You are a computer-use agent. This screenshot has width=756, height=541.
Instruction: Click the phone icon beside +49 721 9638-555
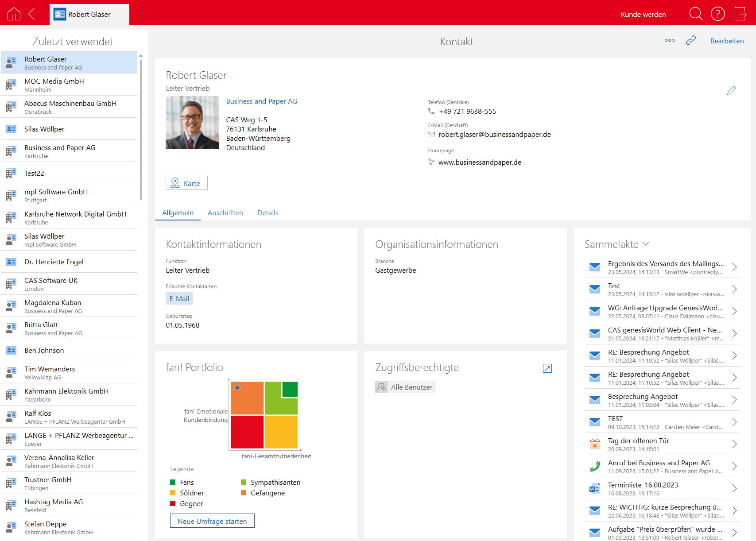click(431, 111)
